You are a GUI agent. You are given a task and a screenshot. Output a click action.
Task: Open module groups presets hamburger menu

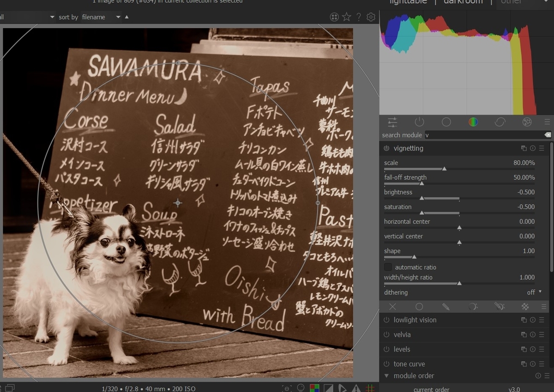coord(547,122)
